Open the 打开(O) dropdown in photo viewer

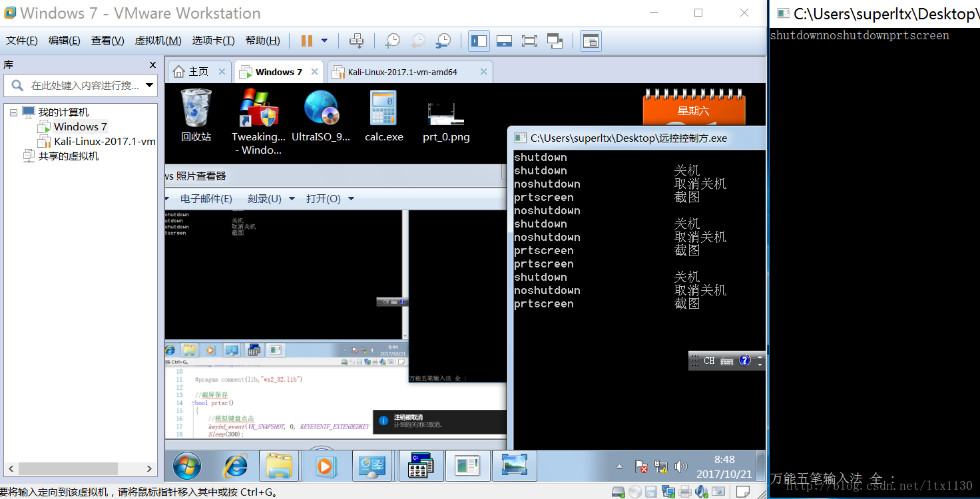coord(330,199)
